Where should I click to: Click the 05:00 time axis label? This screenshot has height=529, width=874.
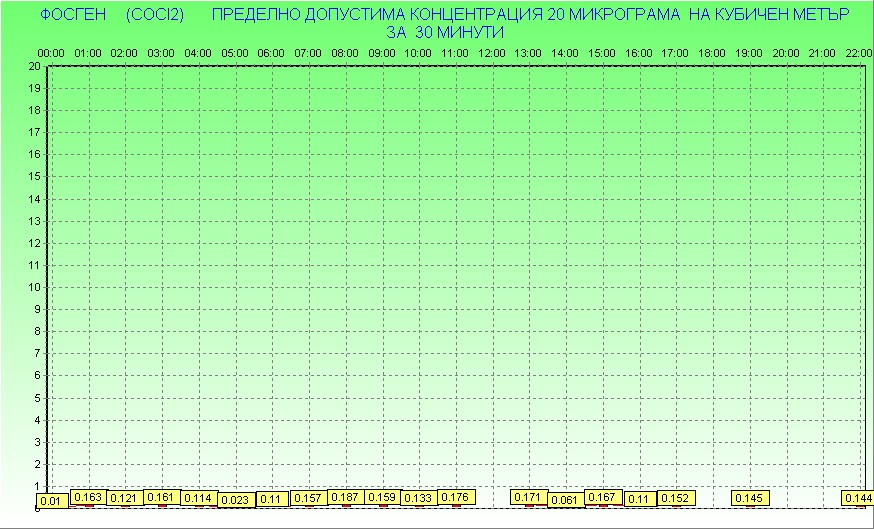click(x=235, y=52)
